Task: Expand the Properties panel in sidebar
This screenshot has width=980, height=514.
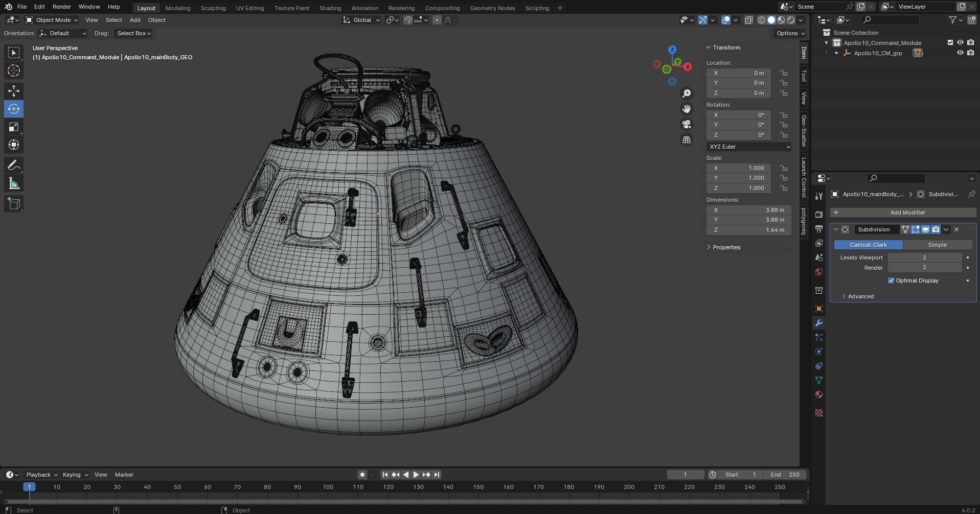Action: [709, 247]
